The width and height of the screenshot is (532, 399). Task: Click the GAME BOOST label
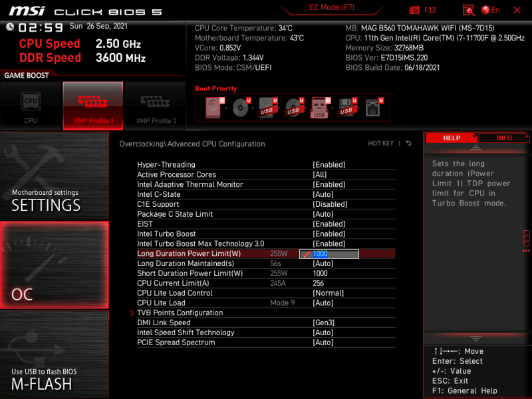[x=27, y=75]
